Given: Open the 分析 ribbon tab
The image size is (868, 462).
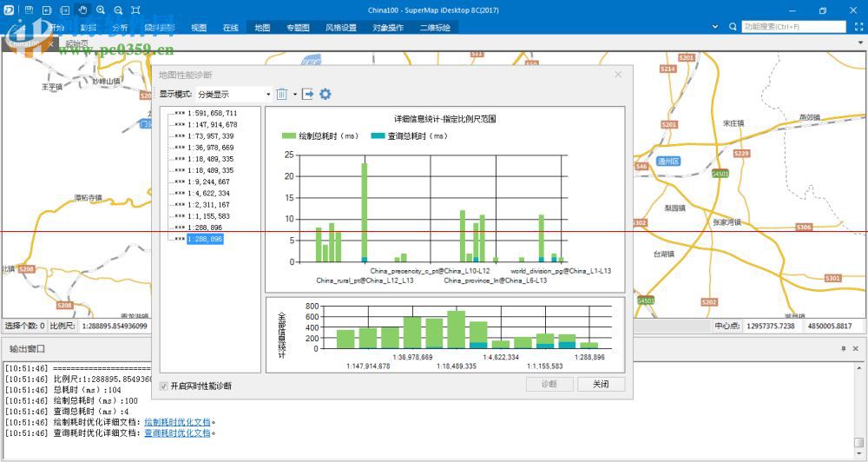Looking at the screenshot, I should pos(120,28).
